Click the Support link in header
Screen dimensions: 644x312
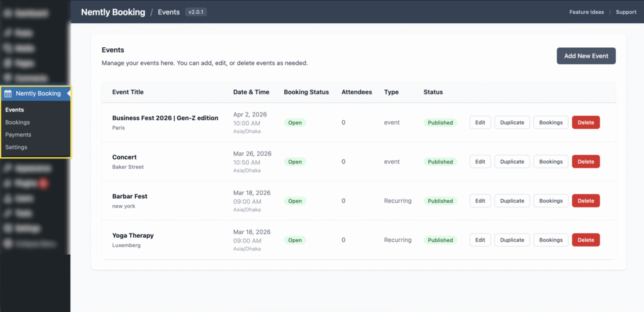point(626,12)
